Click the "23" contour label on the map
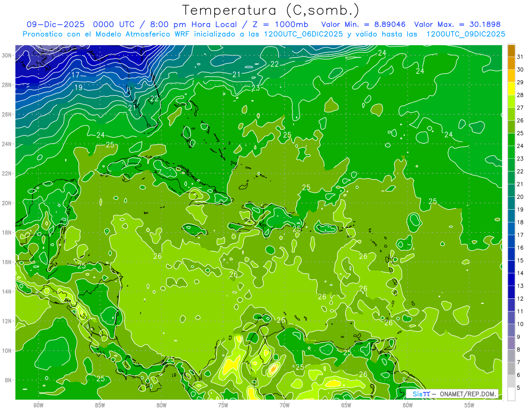The image size is (532, 411). pyautogui.click(x=256, y=88)
